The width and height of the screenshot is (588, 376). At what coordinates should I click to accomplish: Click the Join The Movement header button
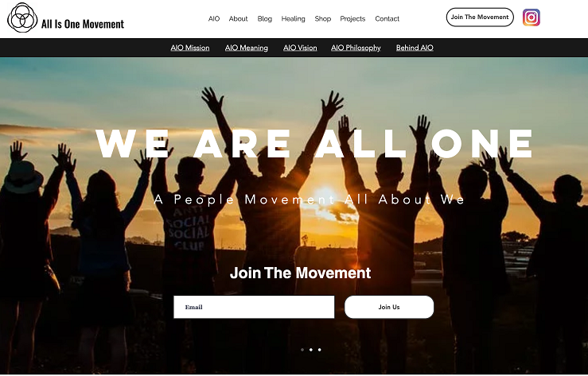coord(480,17)
